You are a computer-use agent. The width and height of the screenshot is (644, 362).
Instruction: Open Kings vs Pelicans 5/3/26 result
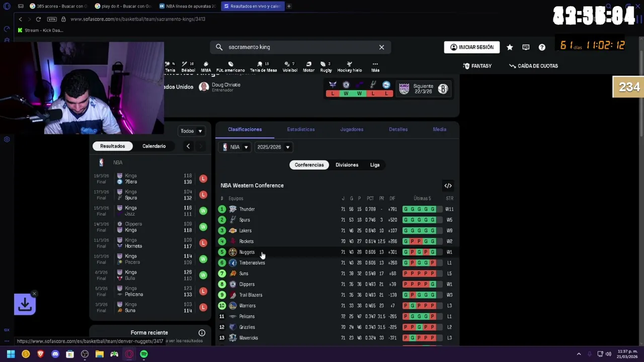(x=150, y=292)
